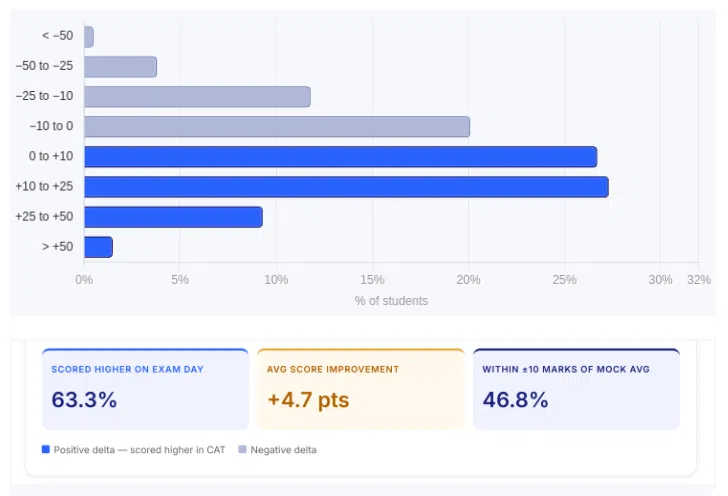Click the "Avg score improvement" card
The width and height of the screenshot is (728, 496).
[360, 389]
